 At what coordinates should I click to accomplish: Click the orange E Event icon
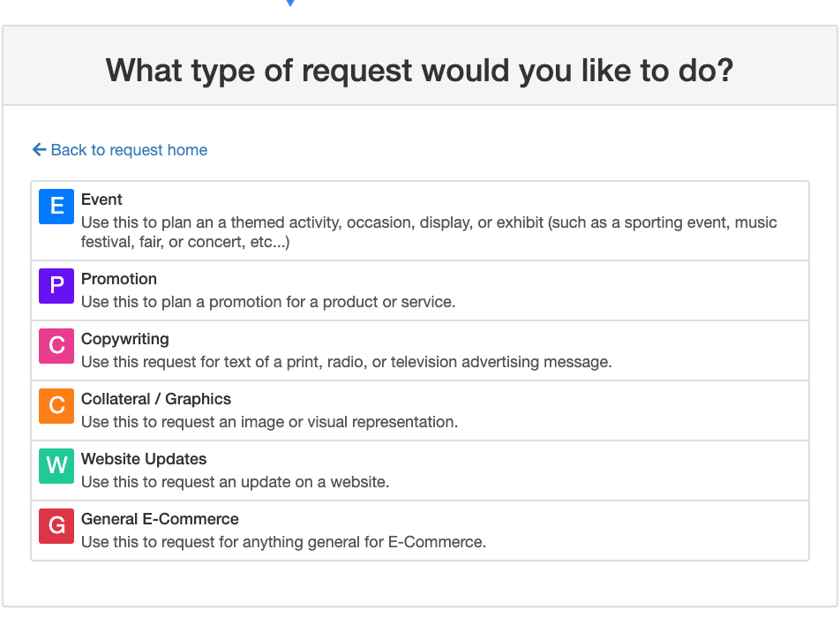tap(56, 207)
